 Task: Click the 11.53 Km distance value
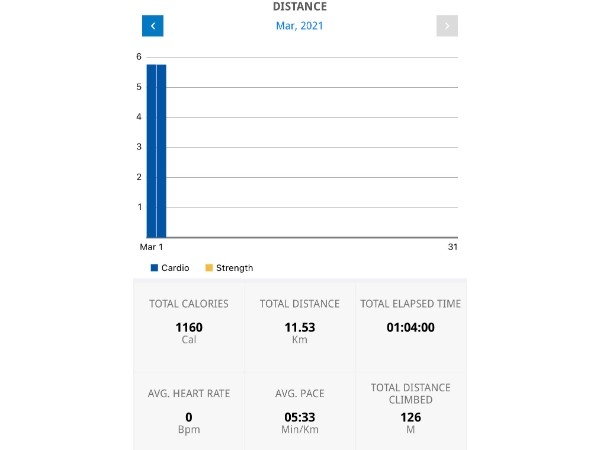coord(300,327)
